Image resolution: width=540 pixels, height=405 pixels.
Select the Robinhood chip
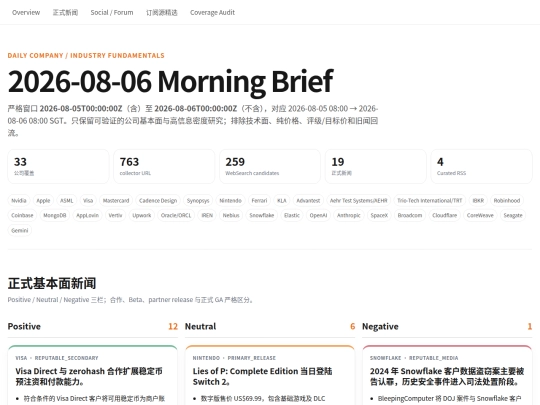[507, 200]
